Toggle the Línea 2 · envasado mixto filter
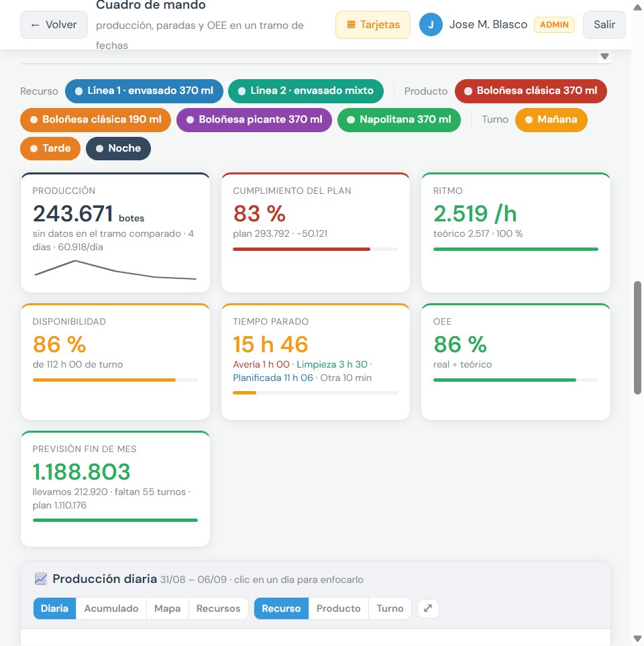Image resolution: width=644 pixels, height=646 pixels. tap(306, 91)
